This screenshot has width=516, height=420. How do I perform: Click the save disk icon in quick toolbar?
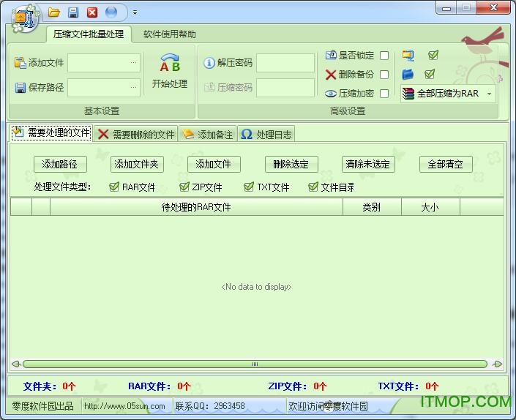[73, 12]
